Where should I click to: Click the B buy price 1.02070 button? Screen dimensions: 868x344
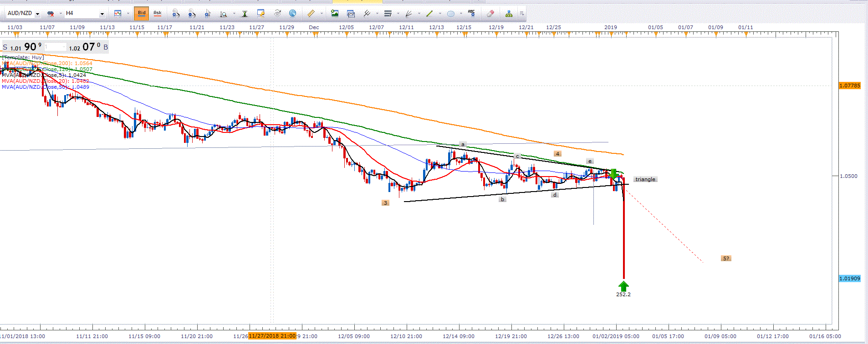[88, 47]
